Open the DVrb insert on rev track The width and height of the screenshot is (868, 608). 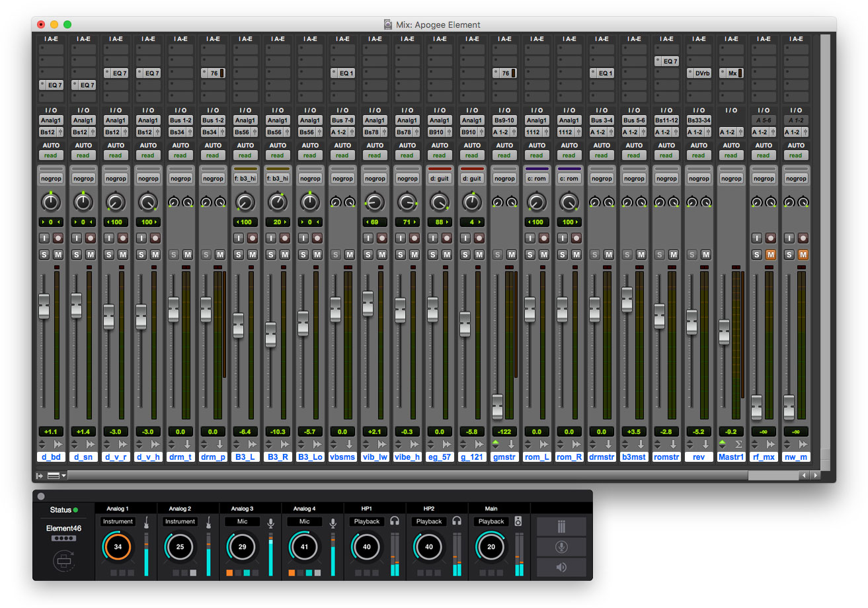click(699, 73)
